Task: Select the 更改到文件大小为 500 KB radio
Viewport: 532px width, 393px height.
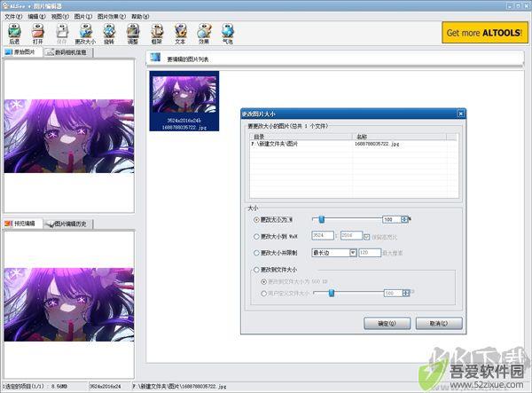Action: (263, 282)
